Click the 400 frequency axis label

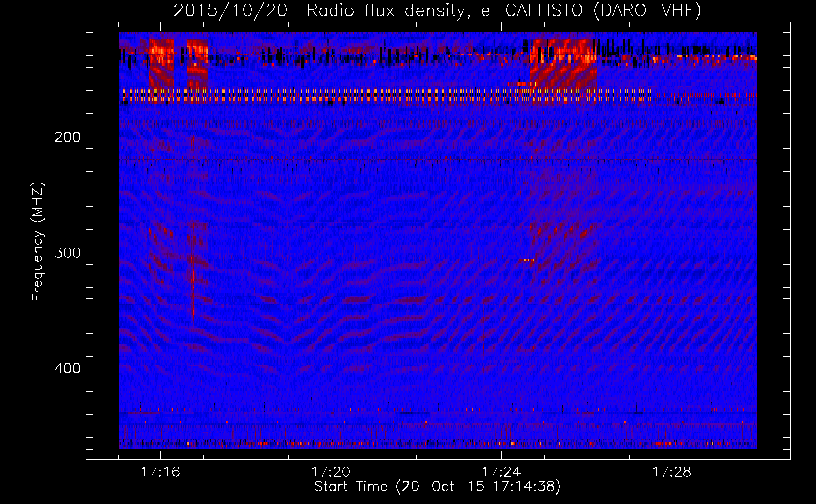pyautogui.click(x=68, y=368)
